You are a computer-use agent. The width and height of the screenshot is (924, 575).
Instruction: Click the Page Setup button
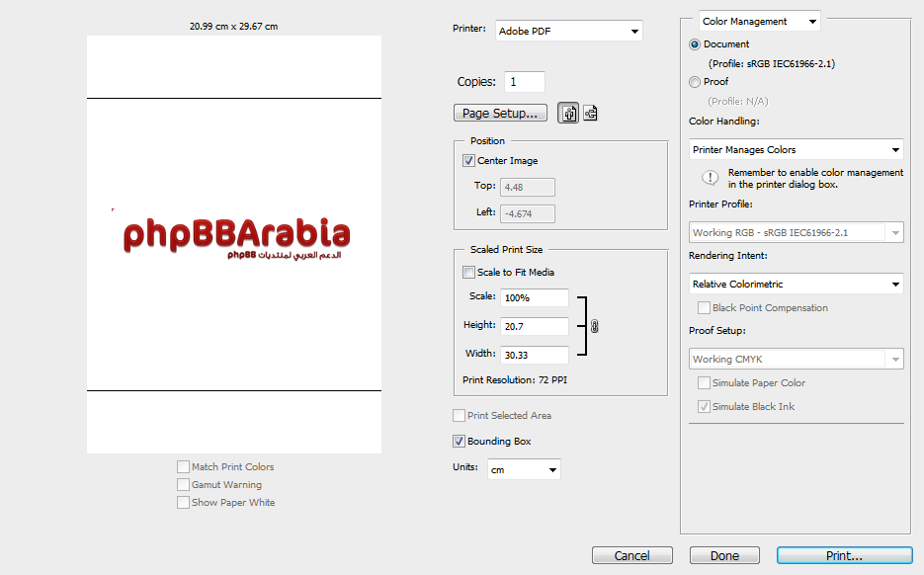(500, 113)
